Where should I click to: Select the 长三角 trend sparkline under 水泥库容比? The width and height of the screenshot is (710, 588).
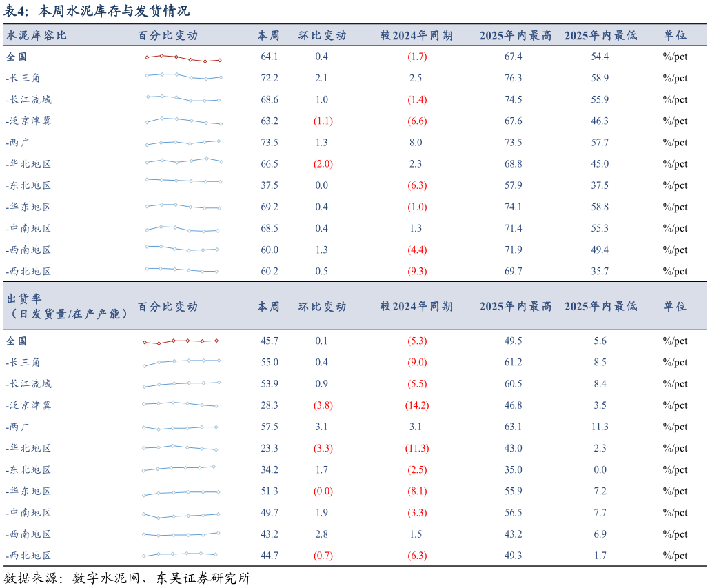click(x=183, y=76)
